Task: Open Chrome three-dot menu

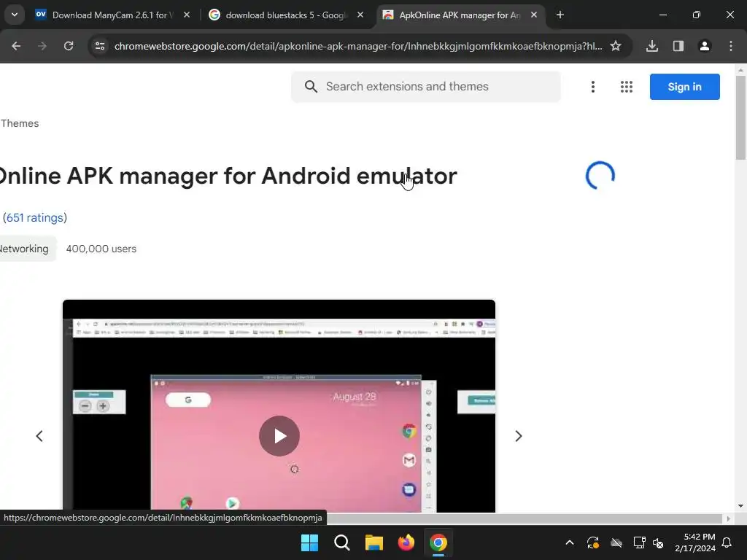Action: coord(731,46)
